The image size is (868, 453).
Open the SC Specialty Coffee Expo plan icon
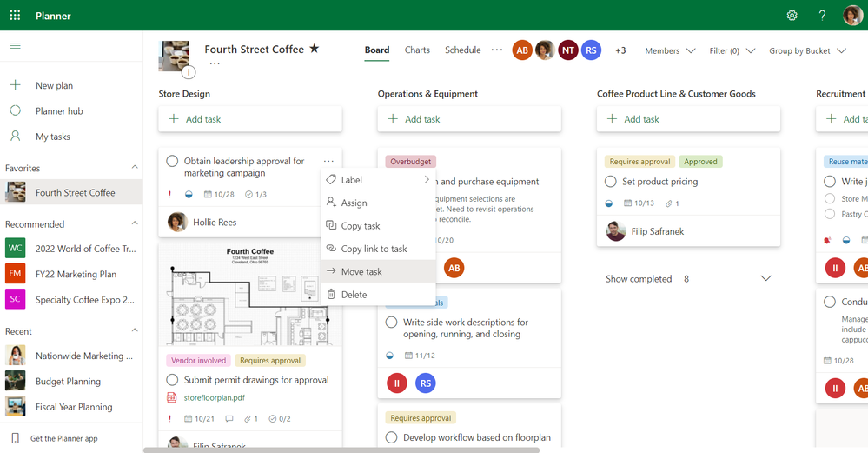15,299
